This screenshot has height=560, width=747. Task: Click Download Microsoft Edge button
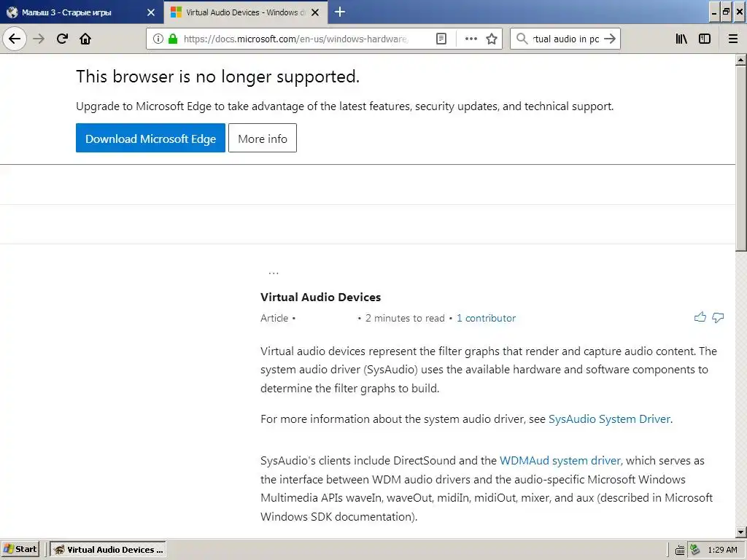[150, 138]
